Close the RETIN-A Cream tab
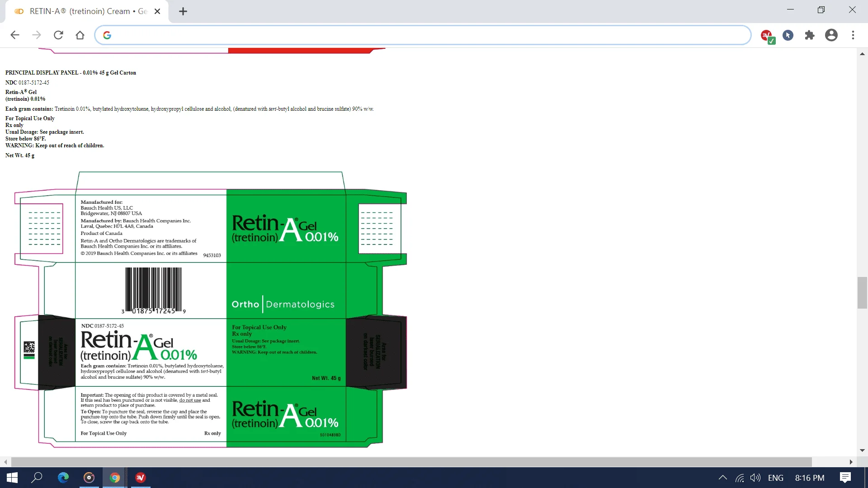This screenshot has width=868, height=488. point(157,11)
